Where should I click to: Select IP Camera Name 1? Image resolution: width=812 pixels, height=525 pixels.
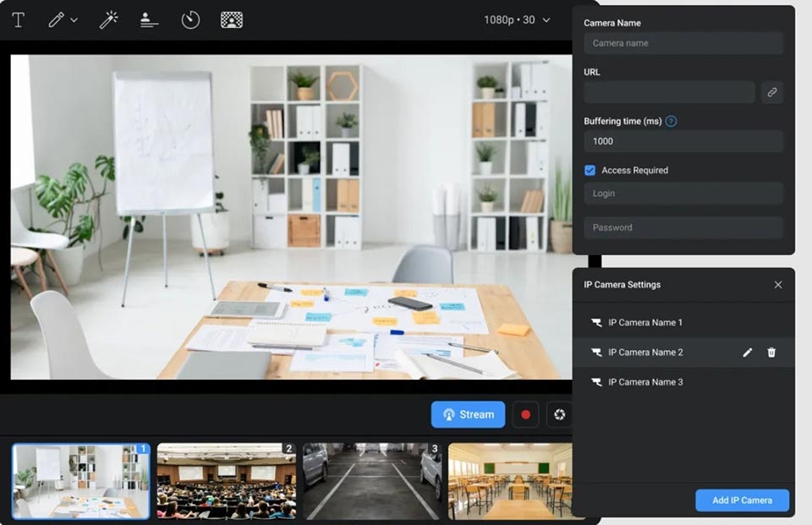683,323
